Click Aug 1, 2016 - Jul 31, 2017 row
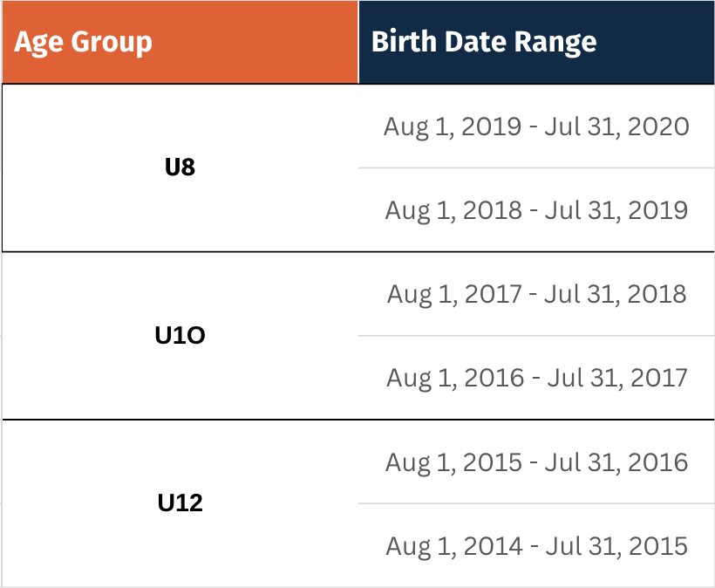The width and height of the screenshot is (715, 588). pos(536,378)
